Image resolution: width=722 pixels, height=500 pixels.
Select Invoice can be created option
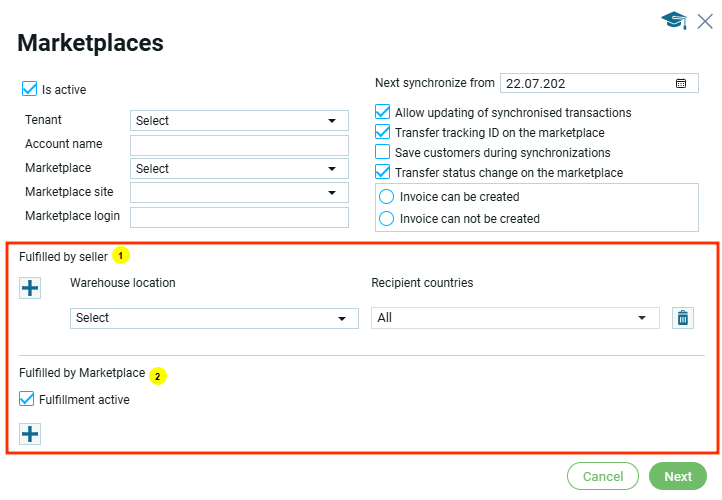(x=387, y=197)
